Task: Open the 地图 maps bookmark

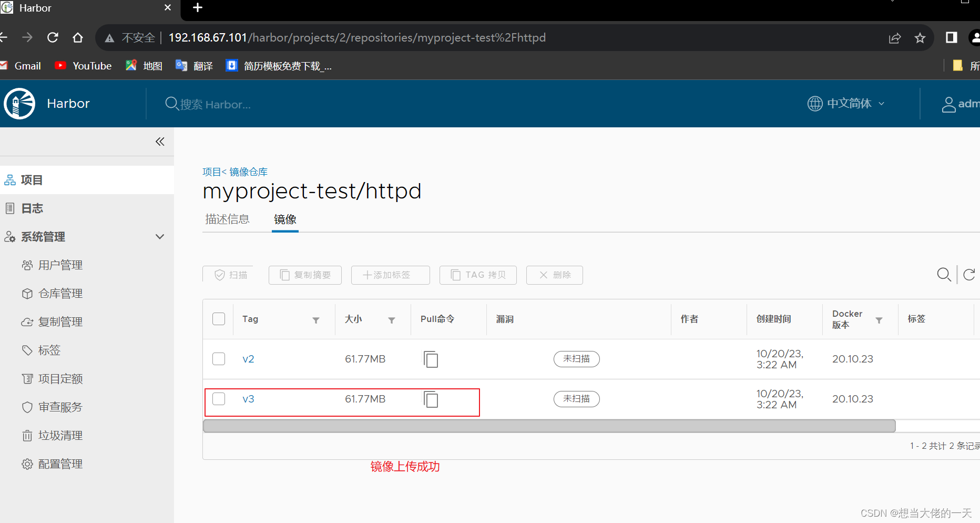Action: click(x=144, y=66)
